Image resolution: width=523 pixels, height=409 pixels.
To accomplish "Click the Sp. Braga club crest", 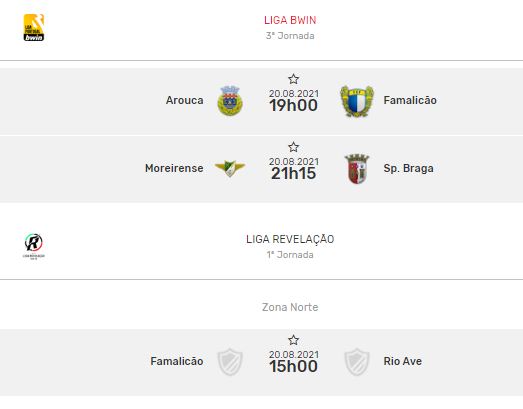I will click(x=357, y=168).
